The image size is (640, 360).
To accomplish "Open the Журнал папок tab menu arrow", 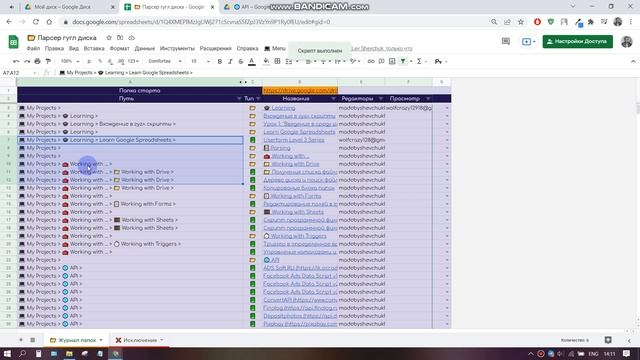I will (101, 340).
